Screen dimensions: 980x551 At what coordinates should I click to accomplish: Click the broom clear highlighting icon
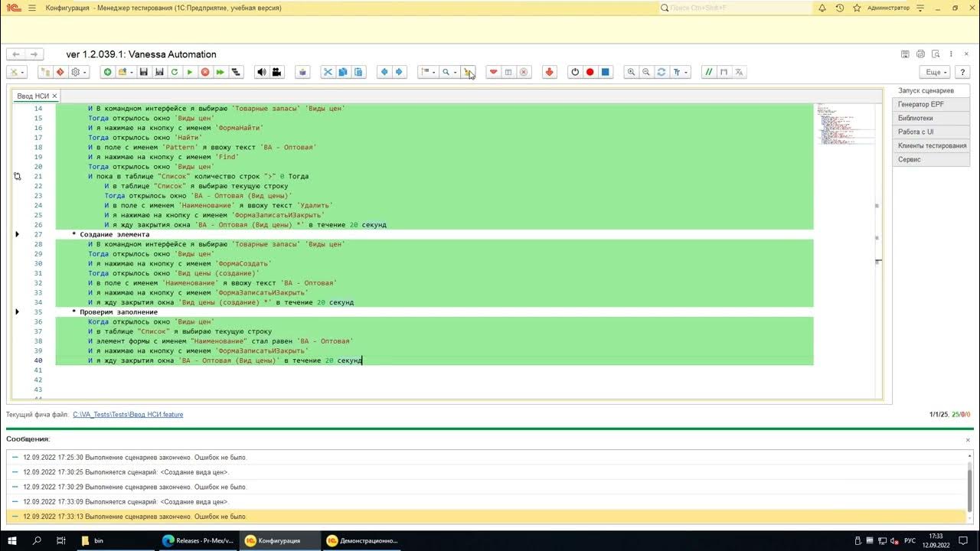tap(469, 72)
